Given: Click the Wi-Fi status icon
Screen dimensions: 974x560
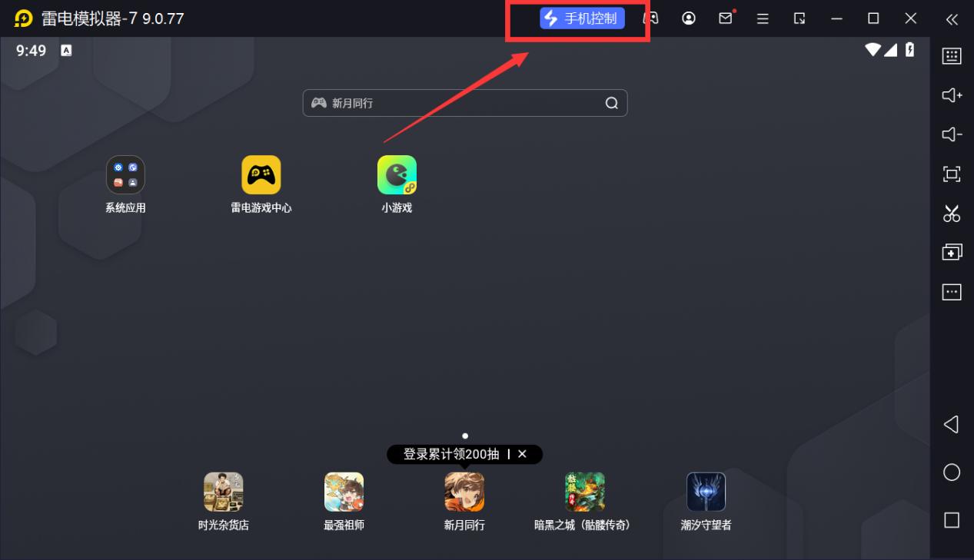Looking at the screenshot, I should [873, 50].
